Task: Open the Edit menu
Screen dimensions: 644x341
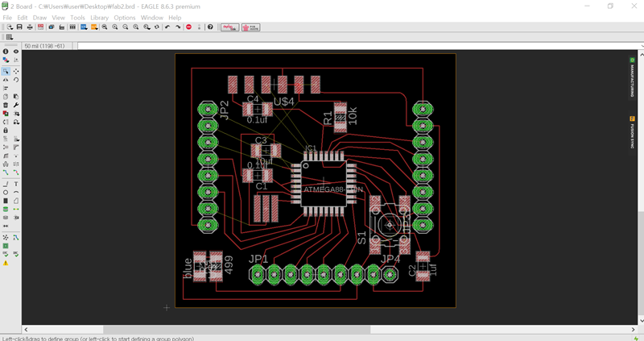Action: 23,18
